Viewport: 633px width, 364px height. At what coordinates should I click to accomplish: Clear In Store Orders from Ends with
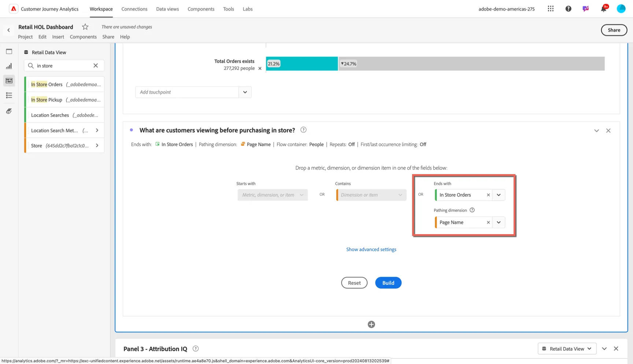tap(488, 195)
